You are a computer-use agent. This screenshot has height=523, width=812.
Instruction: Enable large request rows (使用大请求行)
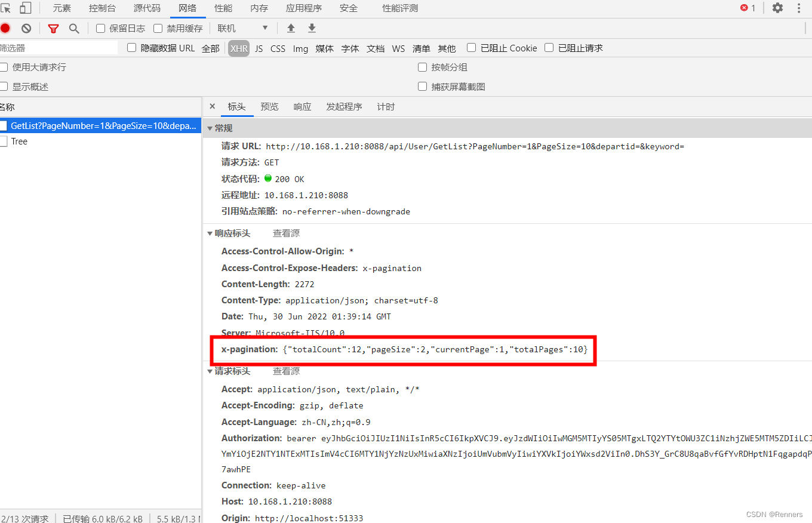pyautogui.click(x=4, y=67)
